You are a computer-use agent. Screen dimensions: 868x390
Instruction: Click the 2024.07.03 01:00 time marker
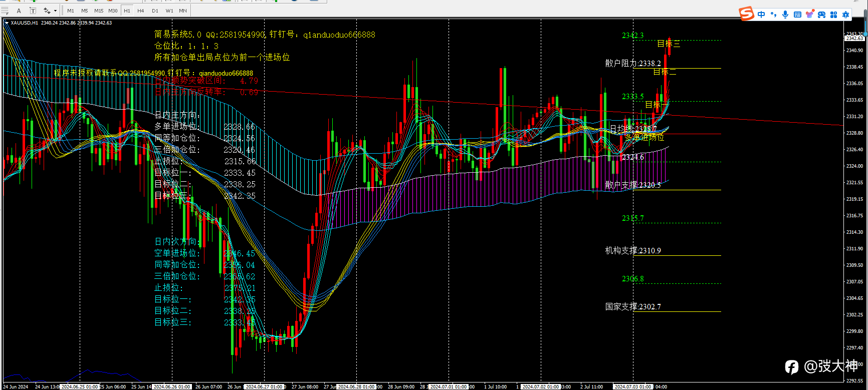point(633,386)
